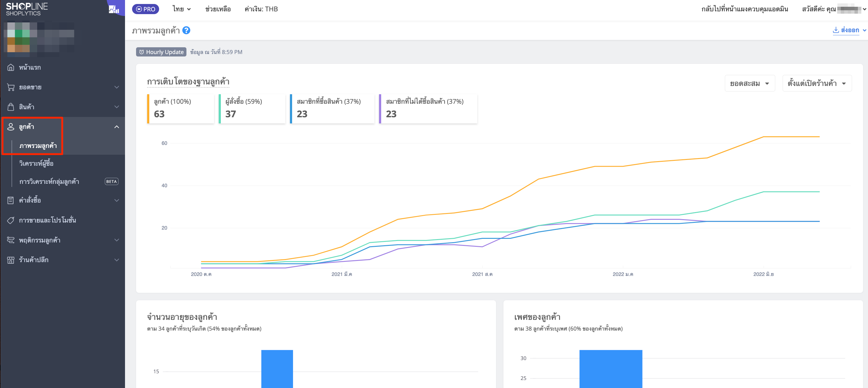Click the tag icon for การขายและโปรโมชั่น
Viewport: 868px width, 388px height.
[11, 220]
